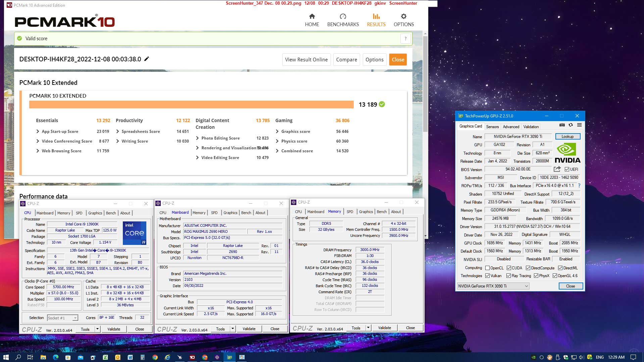Open PCMark OPTIONS gear

click(404, 20)
